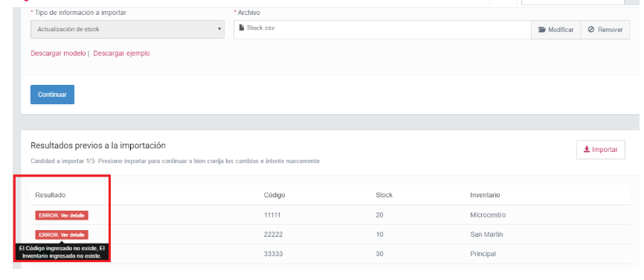Viewport: 644px width, 280px height.
Task: Click the Código column header
Action: [x=274, y=195]
